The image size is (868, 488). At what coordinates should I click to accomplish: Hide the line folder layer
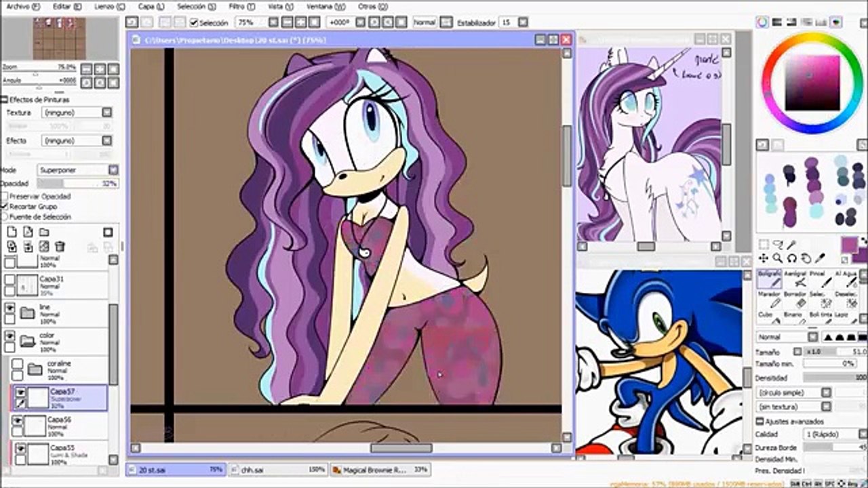pyautogui.click(x=9, y=308)
